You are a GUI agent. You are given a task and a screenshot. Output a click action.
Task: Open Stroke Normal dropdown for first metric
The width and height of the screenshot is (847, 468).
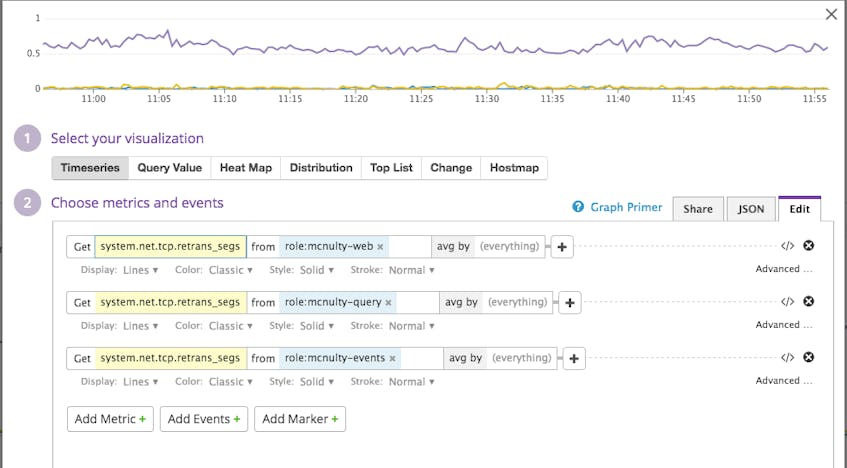412,270
